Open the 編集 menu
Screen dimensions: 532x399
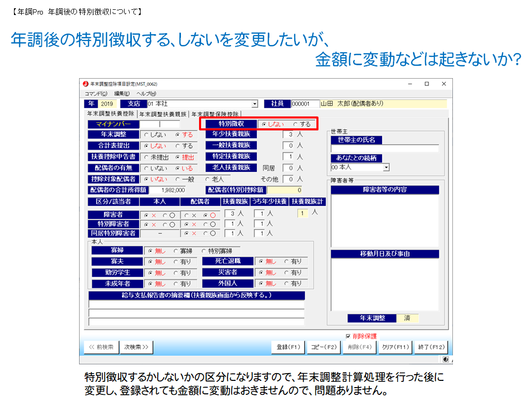click(x=122, y=94)
